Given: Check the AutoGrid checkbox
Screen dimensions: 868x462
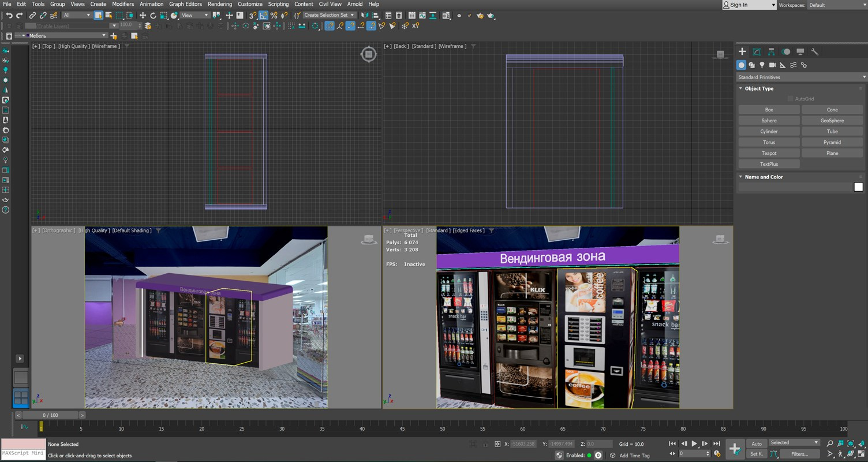Looking at the screenshot, I should pyautogui.click(x=790, y=99).
